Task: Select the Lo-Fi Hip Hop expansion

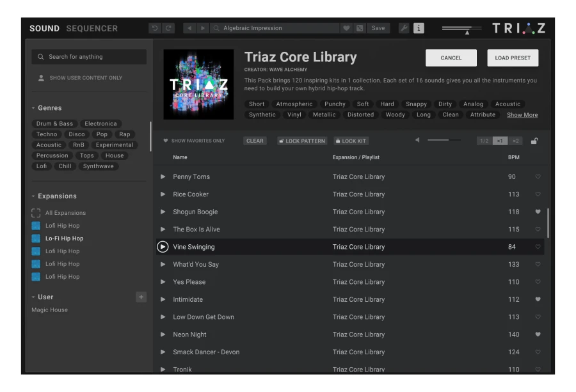Action: tap(58, 239)
